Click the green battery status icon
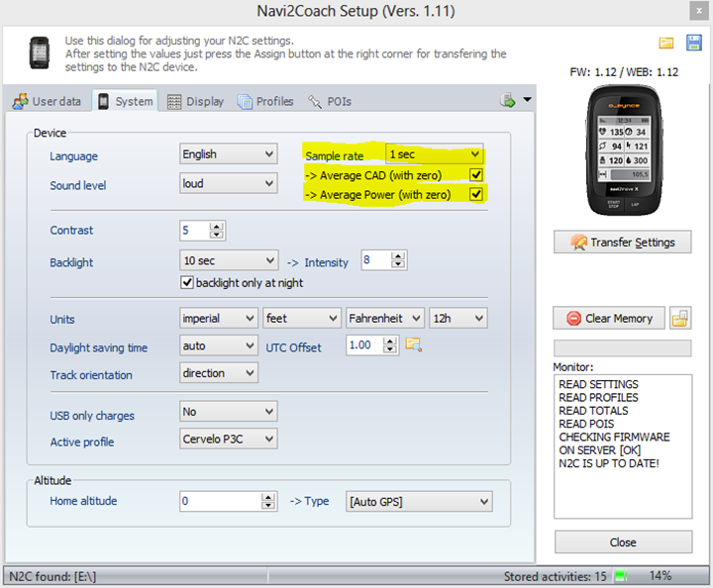 tap(621, 576)
